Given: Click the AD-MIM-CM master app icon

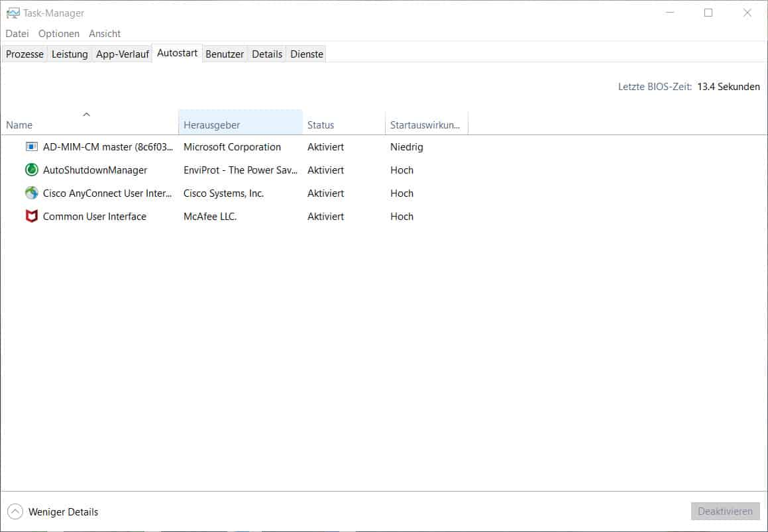Looking at the screenshot, I should (31, 146).
